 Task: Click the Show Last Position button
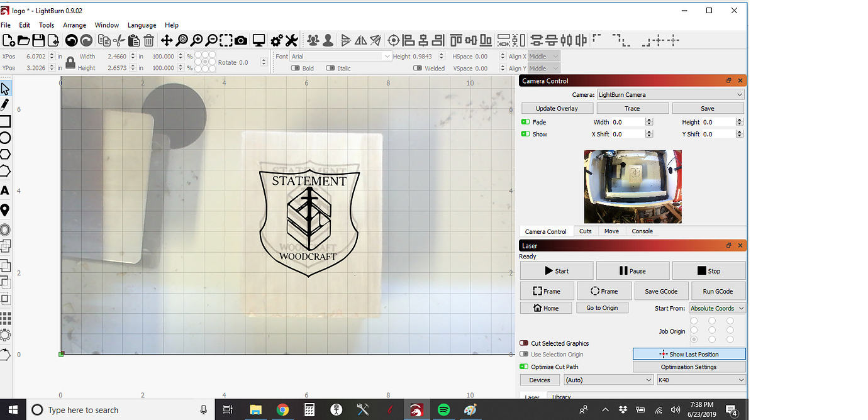(x=689, y=355)
